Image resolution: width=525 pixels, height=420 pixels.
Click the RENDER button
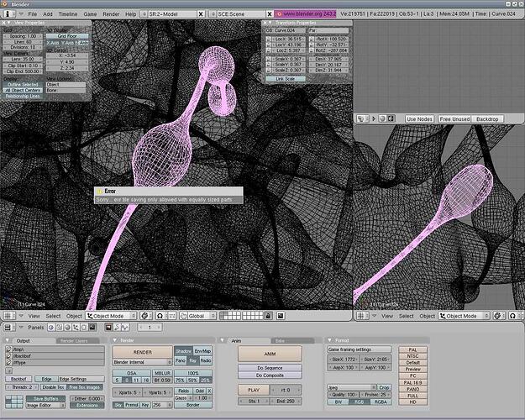[143, 352]
